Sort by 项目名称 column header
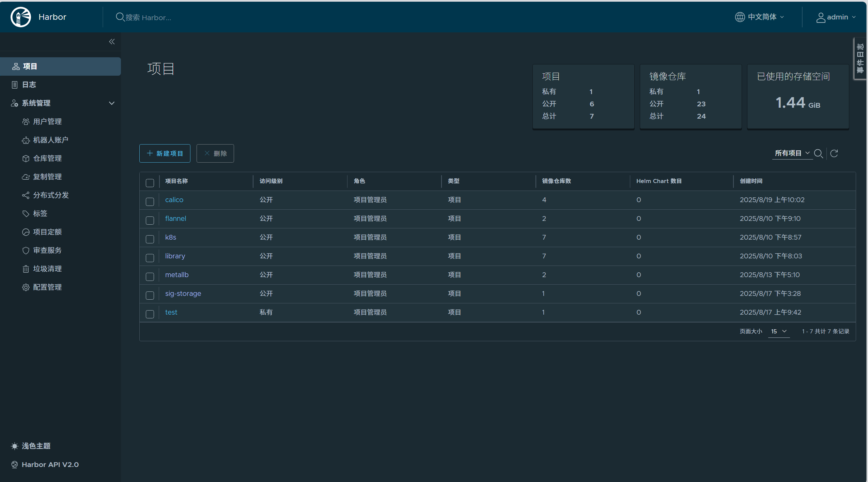Screen dimensions: 868x482 (x=176, y=181)
